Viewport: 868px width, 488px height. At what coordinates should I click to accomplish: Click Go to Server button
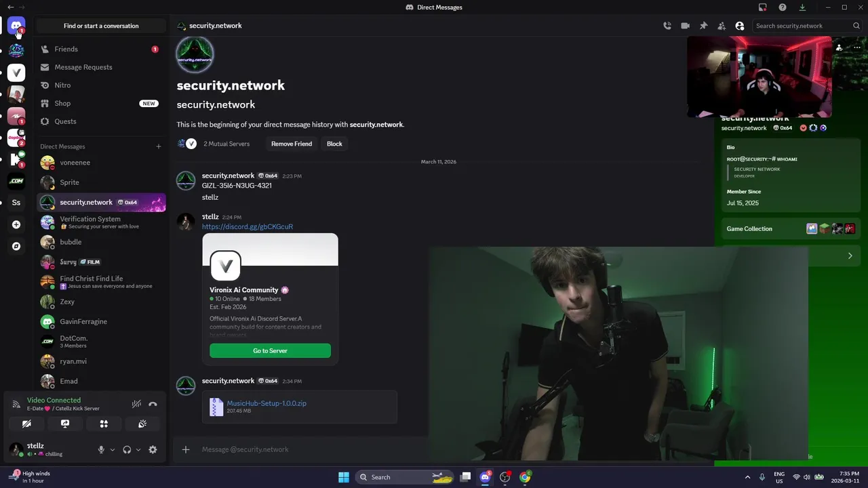(x=270, y=350)
